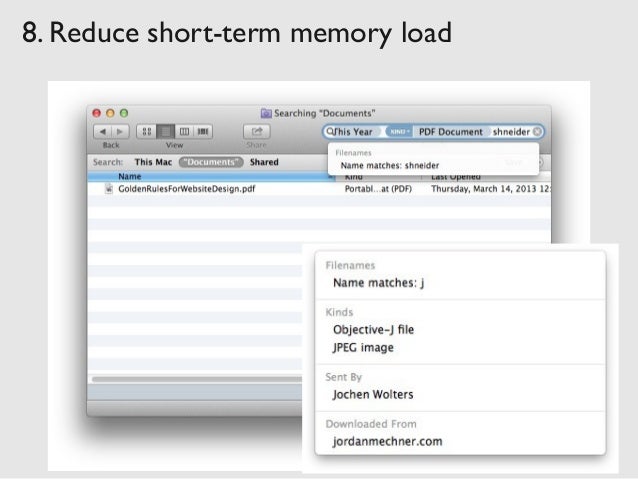Click the Portabl...at (PDF) kind cell
The image size is (638, 479).
point(378,189)
